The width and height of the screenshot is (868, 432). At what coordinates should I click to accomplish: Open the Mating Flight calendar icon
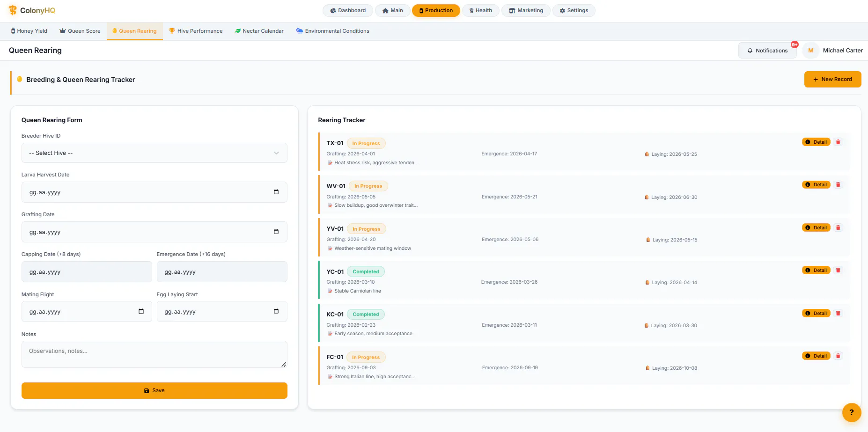click(x=141, y=311)
